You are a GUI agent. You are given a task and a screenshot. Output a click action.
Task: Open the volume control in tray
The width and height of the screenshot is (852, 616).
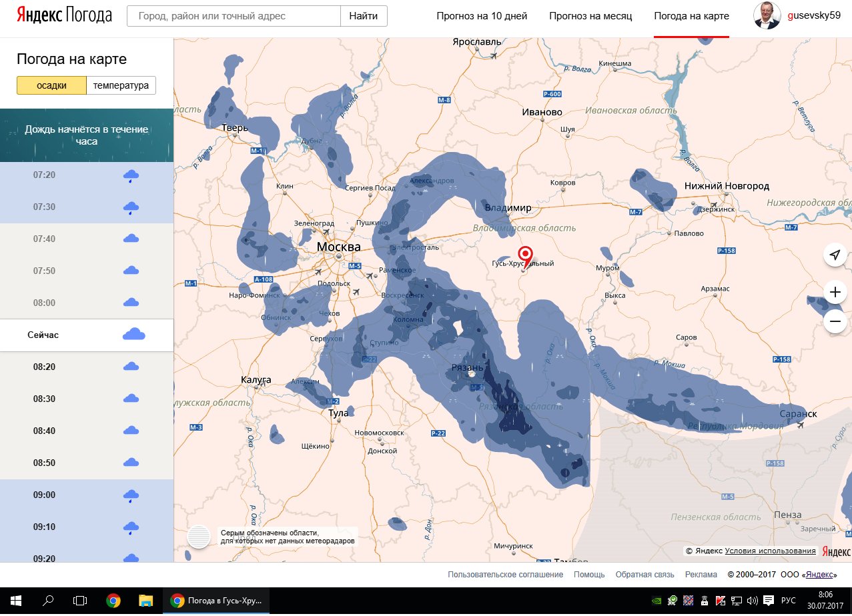(753, 601)
